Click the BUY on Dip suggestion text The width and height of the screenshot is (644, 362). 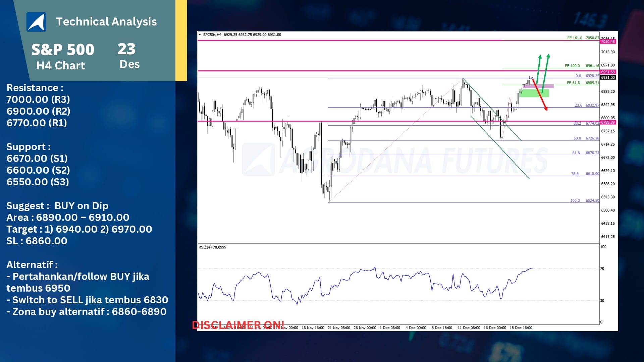(x=82, y=205)
